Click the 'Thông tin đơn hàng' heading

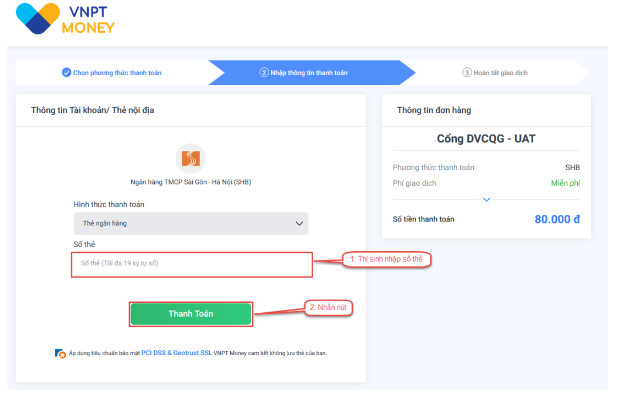click(x=434, y=110)
